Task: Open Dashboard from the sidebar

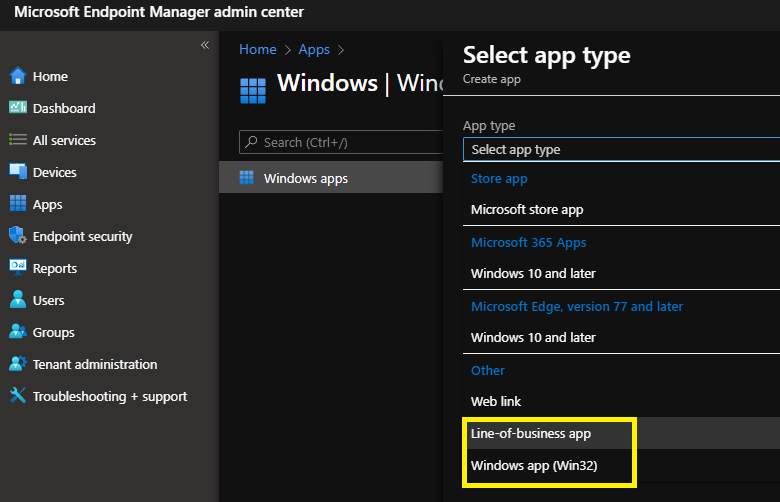Action: click(x=64, y=108)
